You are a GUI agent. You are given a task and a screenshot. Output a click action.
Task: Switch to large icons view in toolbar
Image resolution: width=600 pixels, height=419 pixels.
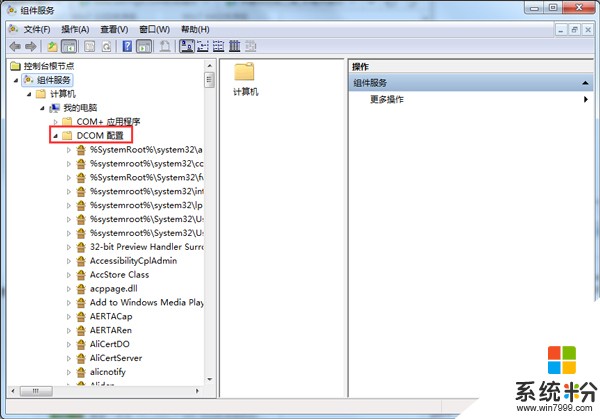tap(187, 47)
